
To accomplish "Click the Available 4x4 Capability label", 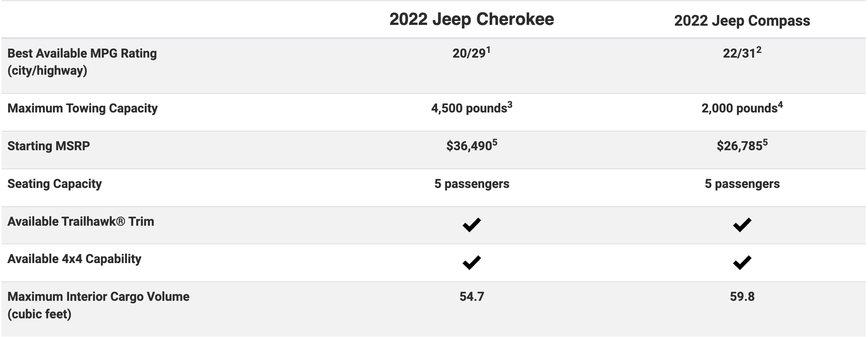I will tap(74, 259).
